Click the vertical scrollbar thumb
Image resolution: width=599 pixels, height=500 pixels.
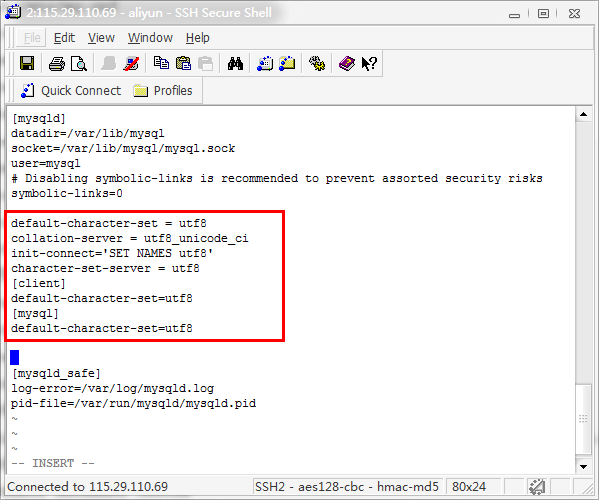pyautogui.click(x=583, y=419)
